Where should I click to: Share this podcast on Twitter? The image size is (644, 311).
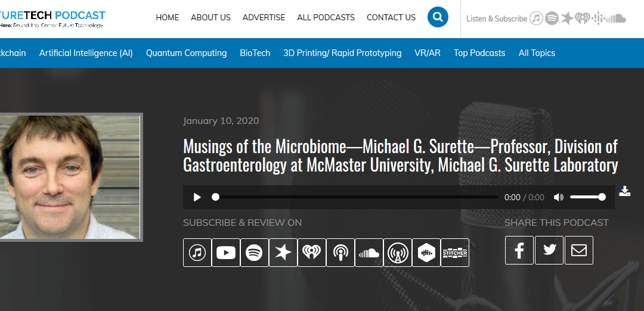(x=549, y=250)
